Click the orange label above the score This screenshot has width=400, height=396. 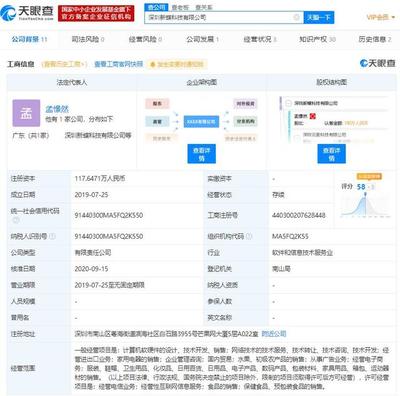369,176
